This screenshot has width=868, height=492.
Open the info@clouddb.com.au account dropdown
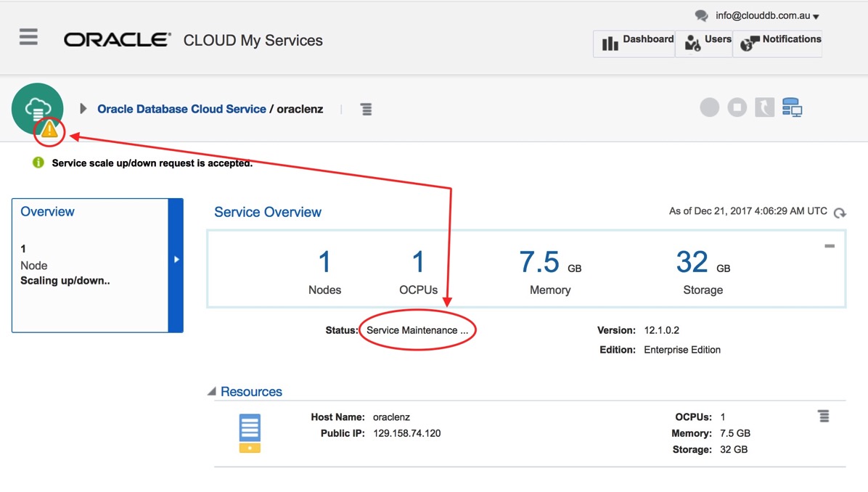click(766, 16)
